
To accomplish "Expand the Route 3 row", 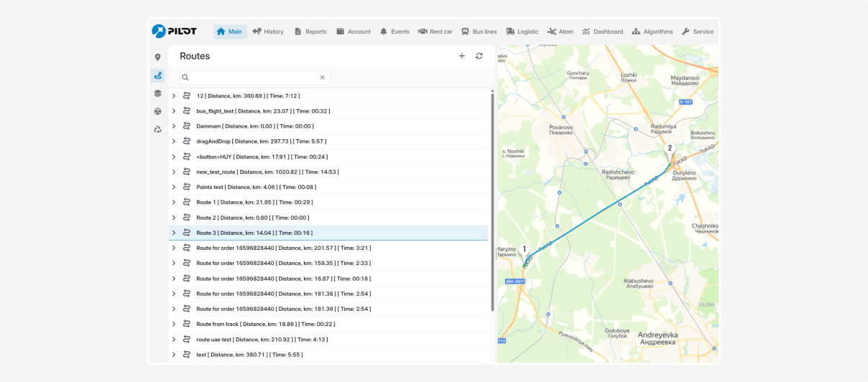I will click(x=174, y=233).
